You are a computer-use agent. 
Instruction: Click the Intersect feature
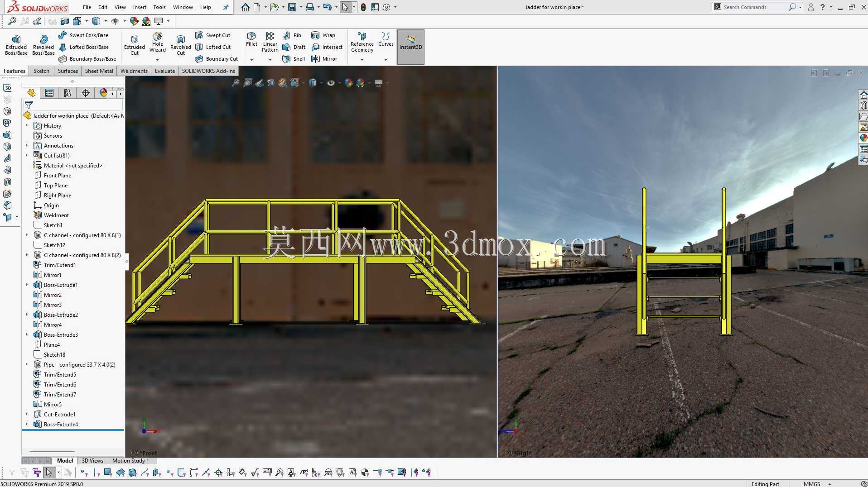tap(327, 47)
